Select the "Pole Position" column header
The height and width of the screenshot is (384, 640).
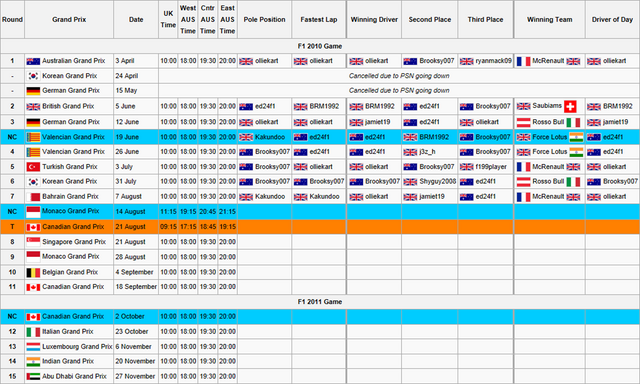click(x=264, y=20)
